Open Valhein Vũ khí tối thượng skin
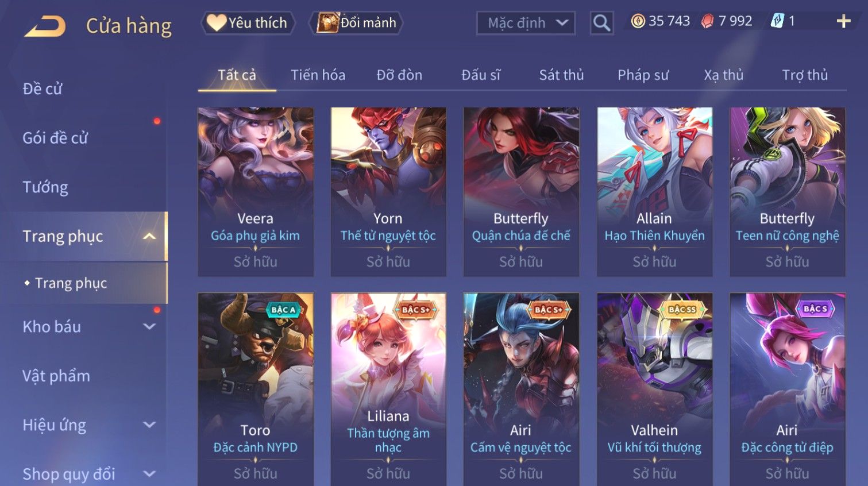 tap(654, 389)
